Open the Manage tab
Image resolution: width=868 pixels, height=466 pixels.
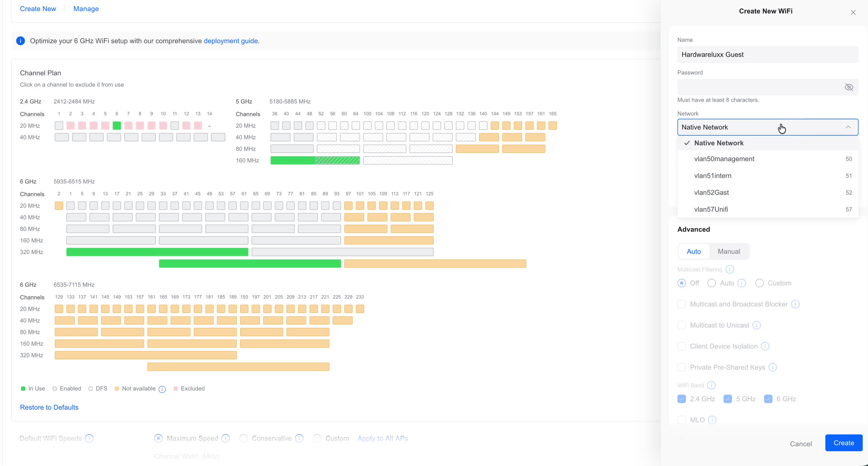pos(86,9)
